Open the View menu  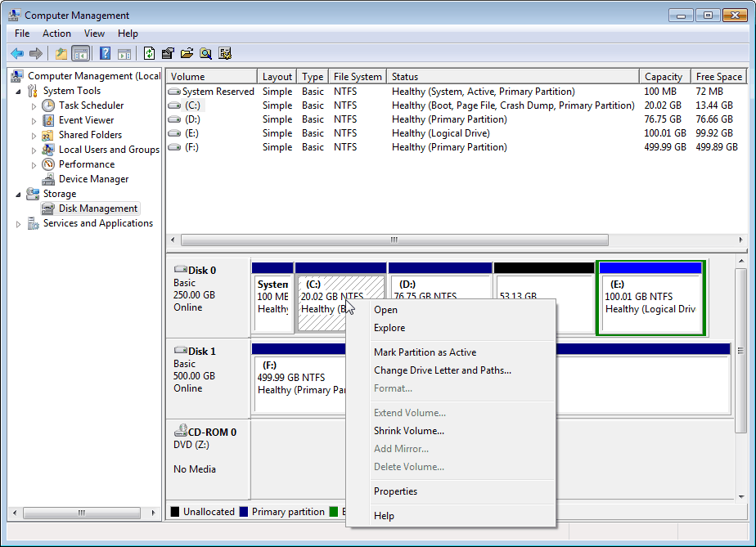point(94,34)
